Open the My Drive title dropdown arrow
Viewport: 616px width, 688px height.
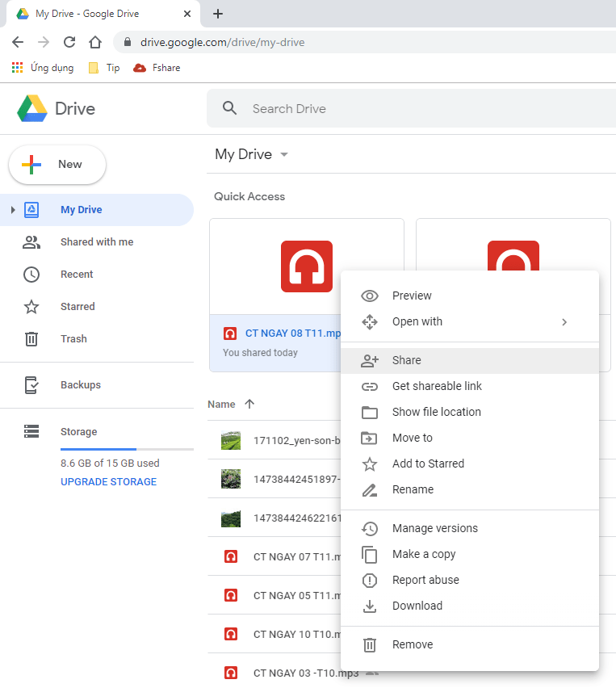(x=284, y=154)
